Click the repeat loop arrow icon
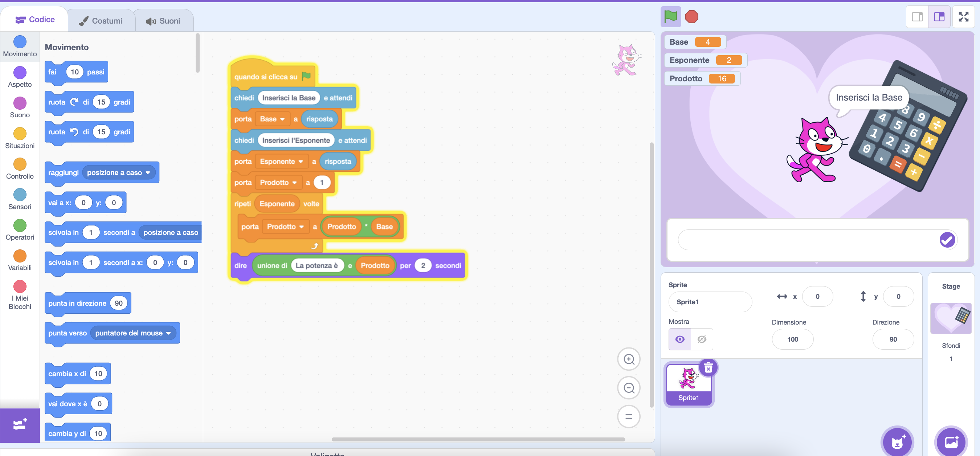Screen dimensions: 980x456 click(315, 246)
